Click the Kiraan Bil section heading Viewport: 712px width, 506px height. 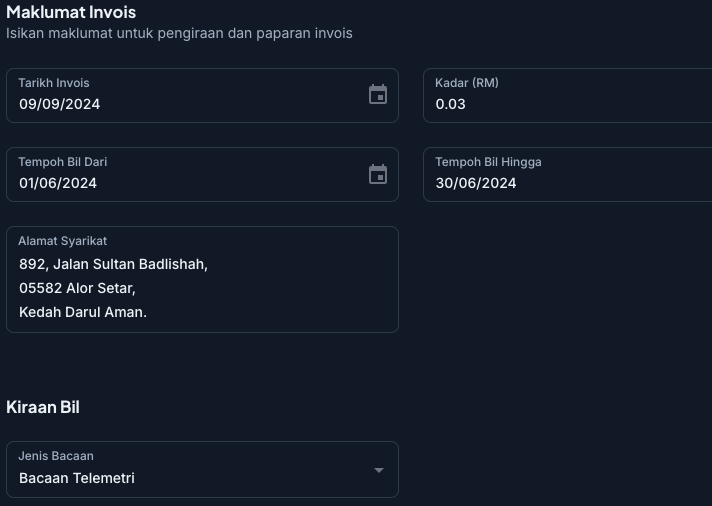(43, 407)
